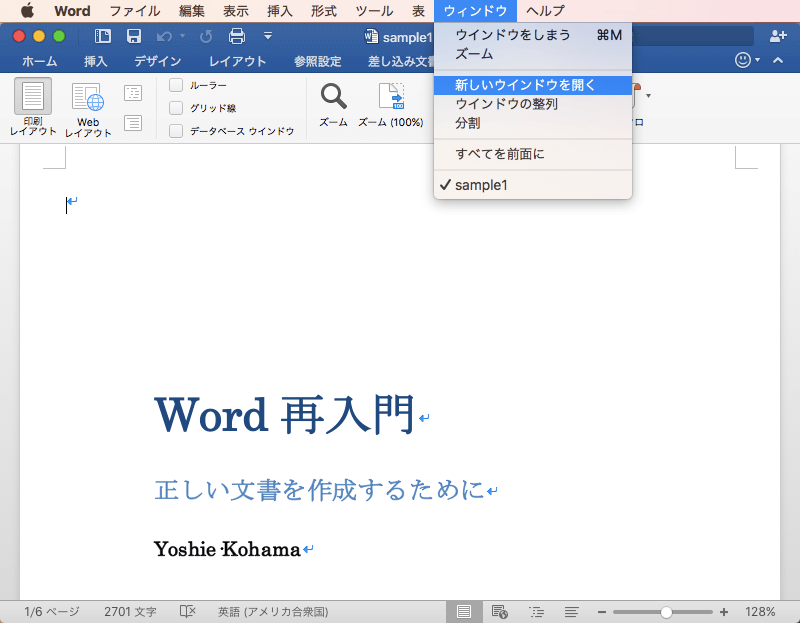The image size is (800, 623).
Task: Open the quick access toolbar customize arrow
Action: pos(268,36)
